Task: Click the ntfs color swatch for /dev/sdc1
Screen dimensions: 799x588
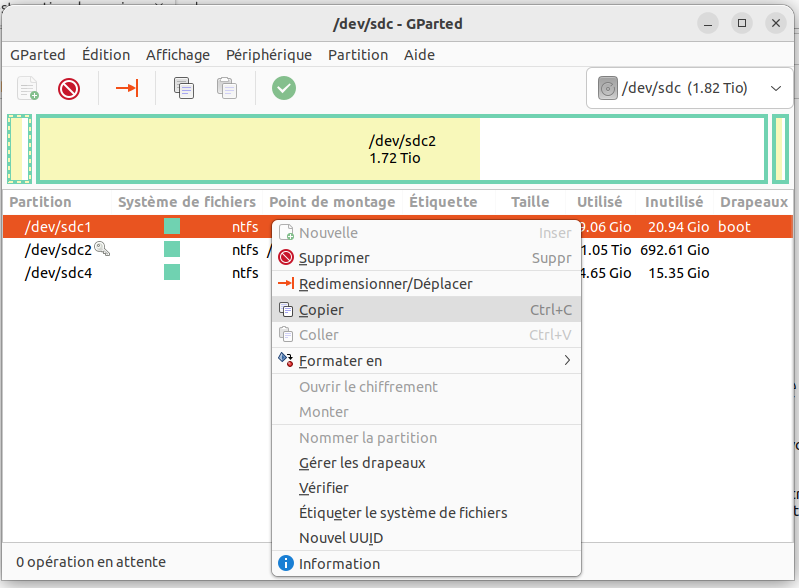Action: point(172,226)
